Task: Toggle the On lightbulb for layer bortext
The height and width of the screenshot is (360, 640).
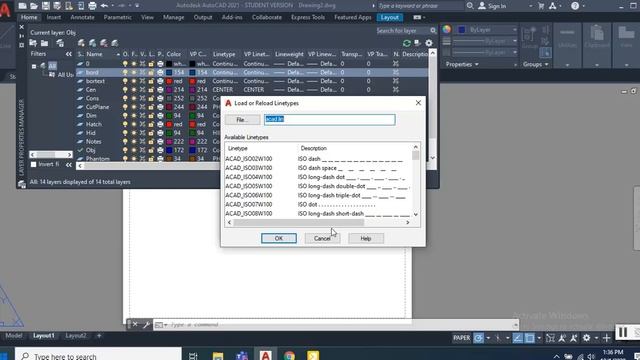Action: (125, 81)
